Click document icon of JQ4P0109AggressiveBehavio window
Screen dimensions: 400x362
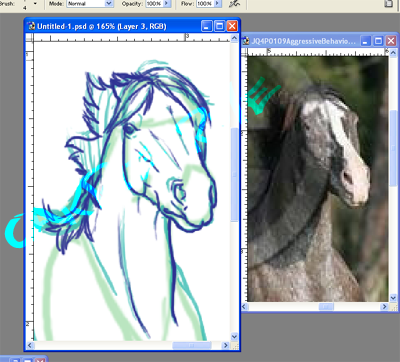[x=246, y=41]
